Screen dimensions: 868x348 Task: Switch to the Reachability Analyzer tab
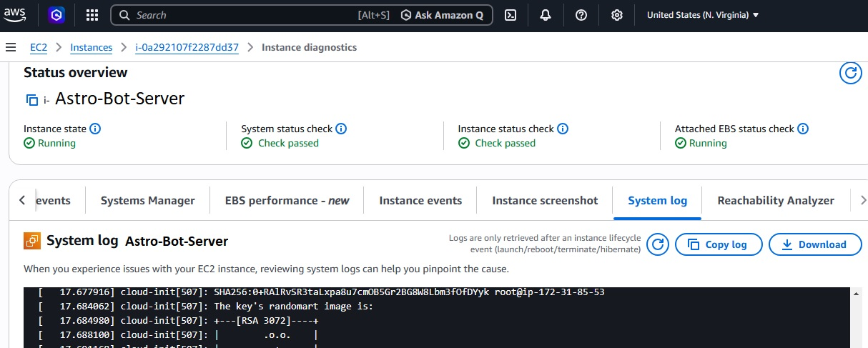click(x=776, y=201)
